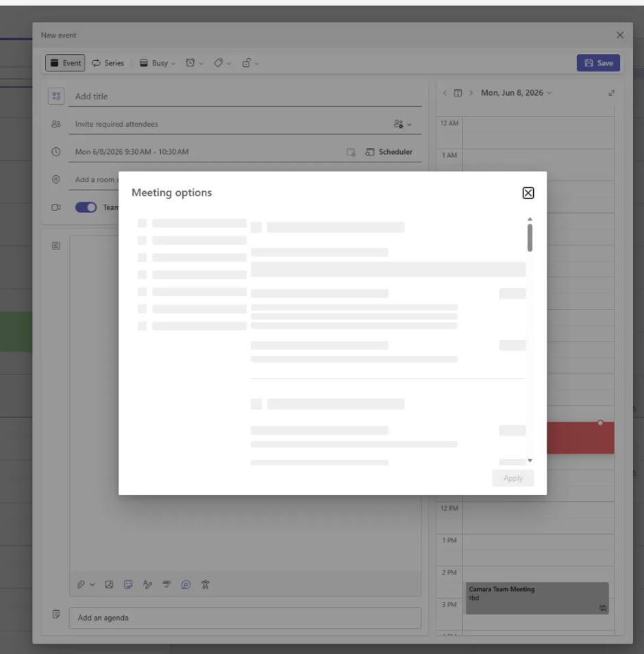The width and height of the screenshot is (644, 654).
Task: Click the attach file paperclip icon
Action: pyautogui.click(x=81, y=584)
